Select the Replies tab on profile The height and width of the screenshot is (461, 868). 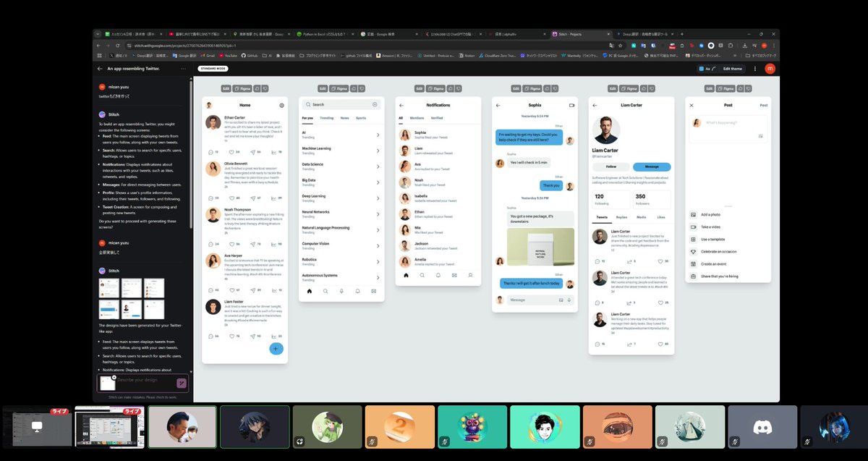click(x=621, y=217)
